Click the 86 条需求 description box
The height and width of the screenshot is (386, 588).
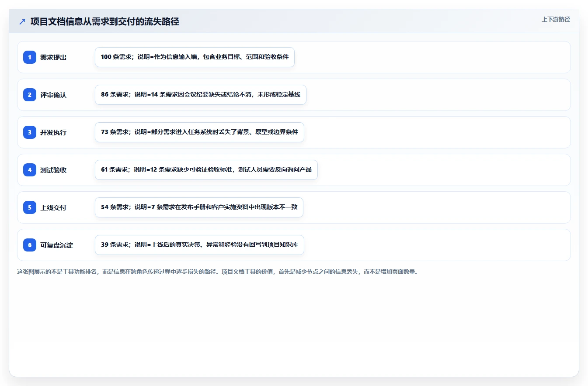click(201, 95)
